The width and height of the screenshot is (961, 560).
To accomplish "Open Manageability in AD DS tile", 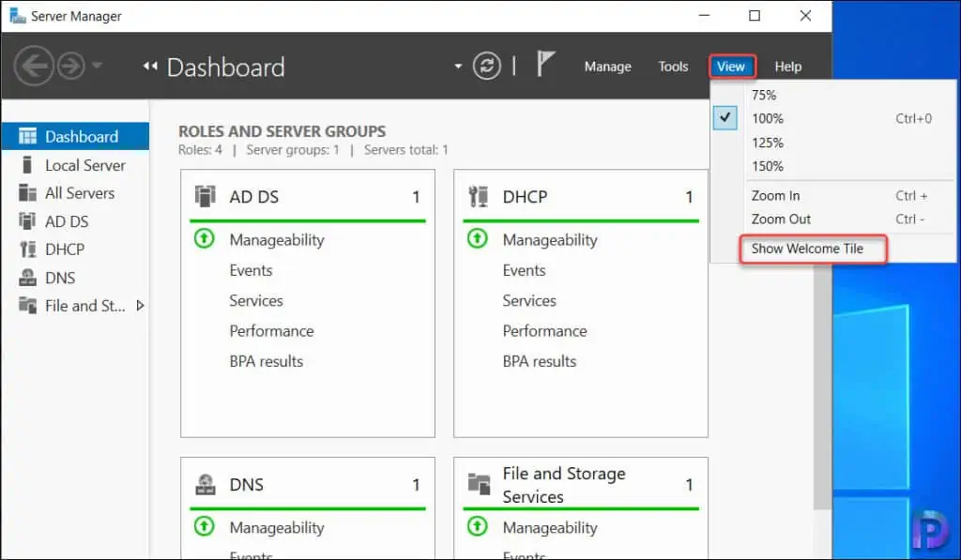I will 277,240.
